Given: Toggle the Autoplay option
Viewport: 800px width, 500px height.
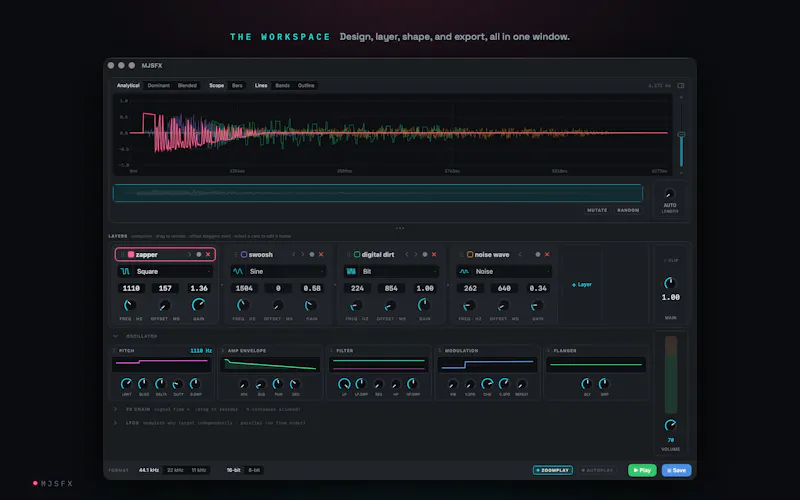Looking at the screenshot, I should [597, 470].
